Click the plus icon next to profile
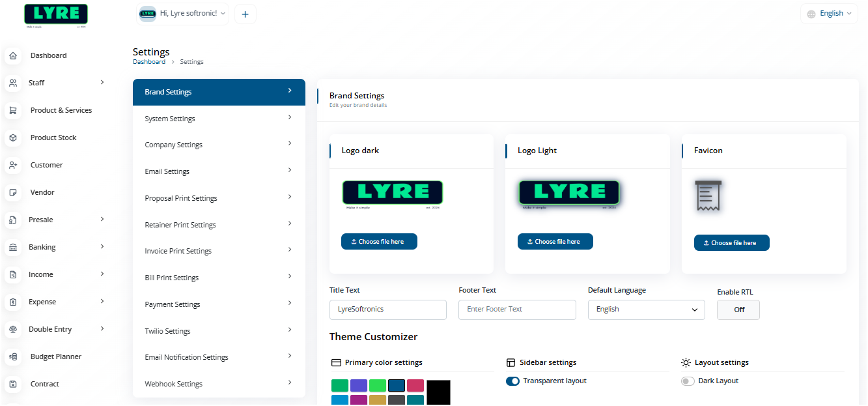 pyautogui.click(x=245, y=14)
